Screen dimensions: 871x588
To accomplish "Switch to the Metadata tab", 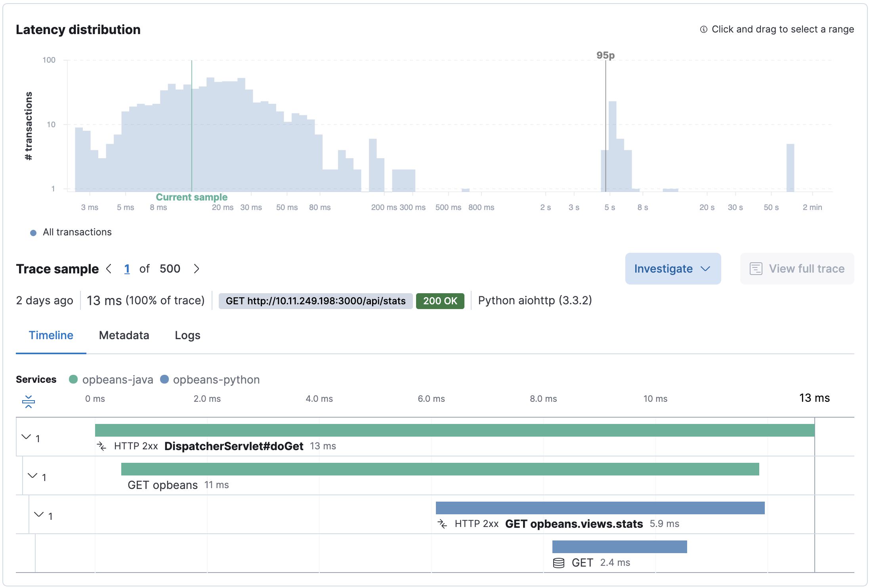I will 124,335.
